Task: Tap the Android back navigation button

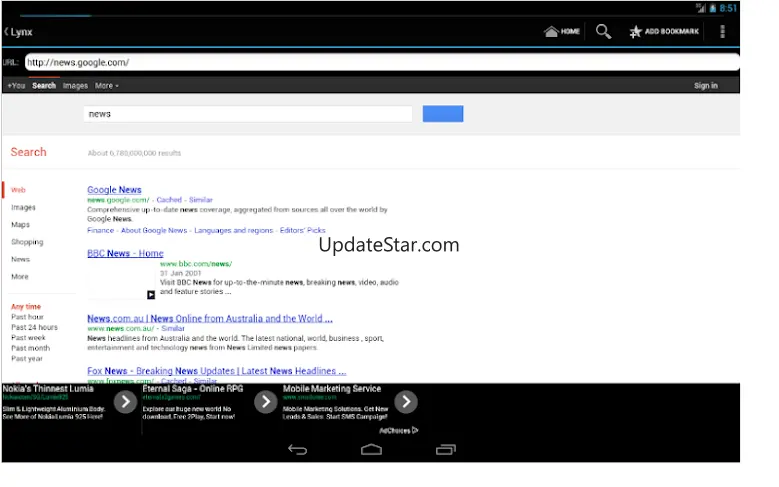Action: coord(298,450)
